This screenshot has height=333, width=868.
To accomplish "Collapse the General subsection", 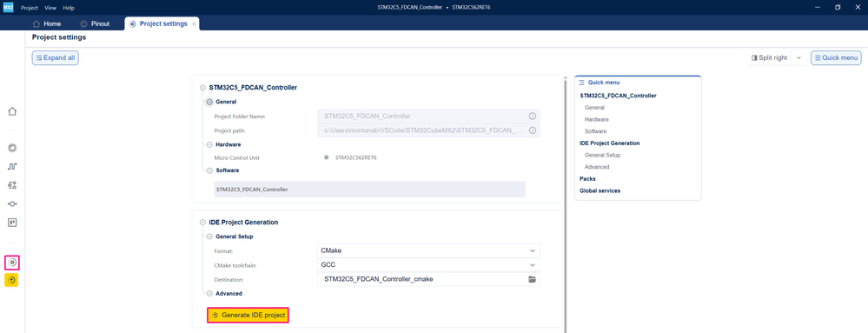I will [x=209, y=102].
